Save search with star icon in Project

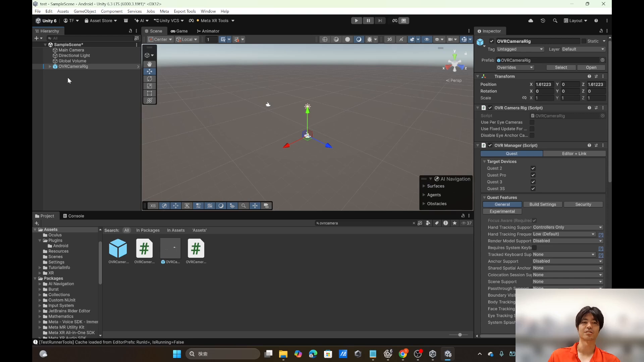(x=454, y=223)
